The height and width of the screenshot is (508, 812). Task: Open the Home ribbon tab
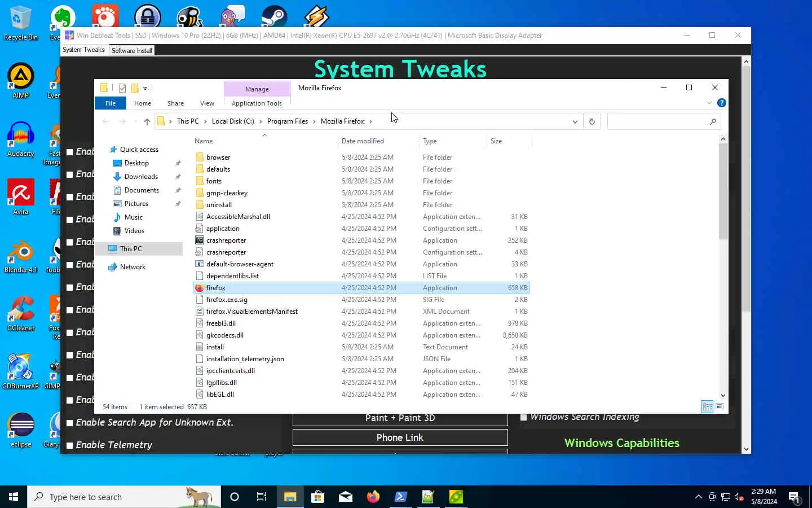(143, 103)
